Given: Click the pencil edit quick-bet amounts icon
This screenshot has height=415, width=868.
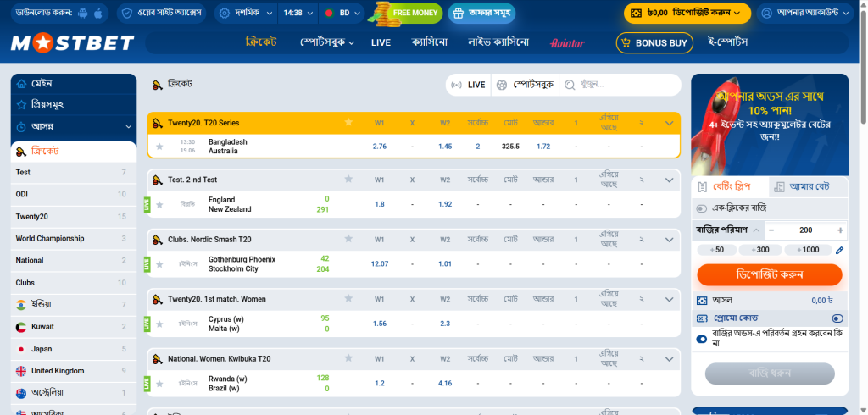Looking at the screenshot, I should coord(839,250).
